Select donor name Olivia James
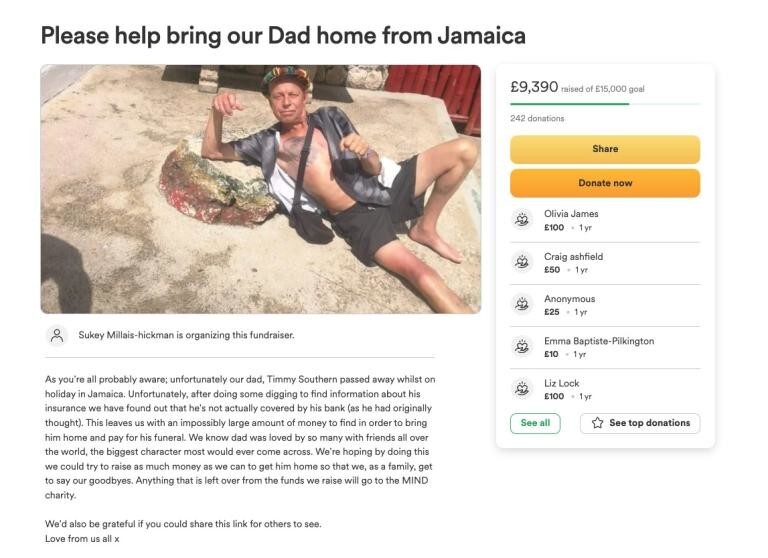 pyautogui.click(x=571, y=213)
